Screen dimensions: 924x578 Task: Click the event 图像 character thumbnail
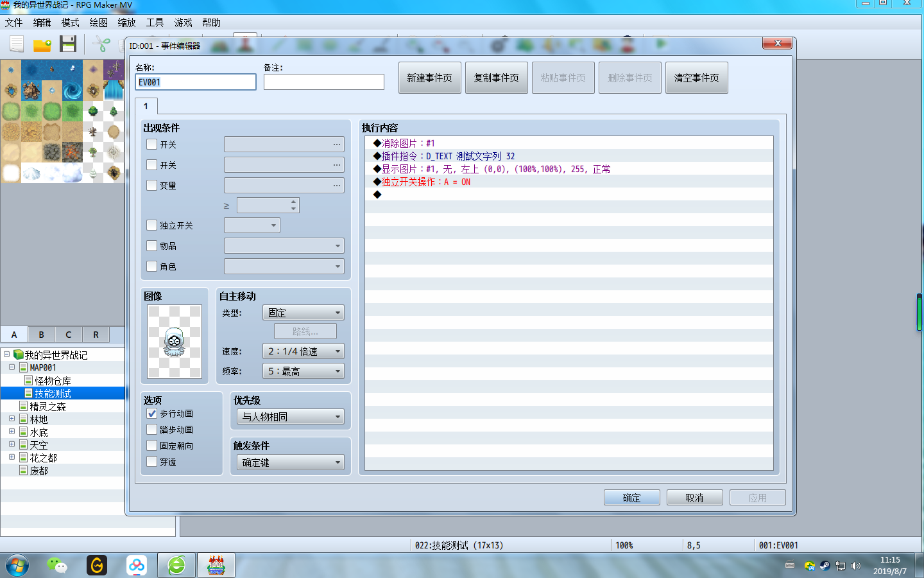[175, 342]
